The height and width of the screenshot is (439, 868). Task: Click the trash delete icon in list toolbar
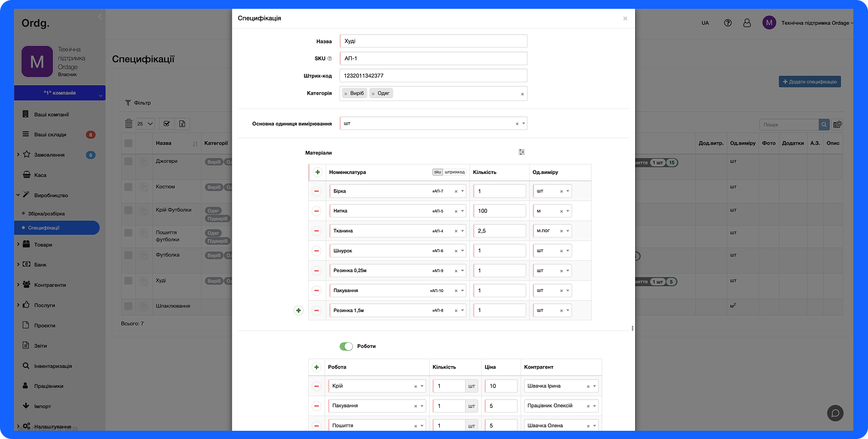(129, 124)
